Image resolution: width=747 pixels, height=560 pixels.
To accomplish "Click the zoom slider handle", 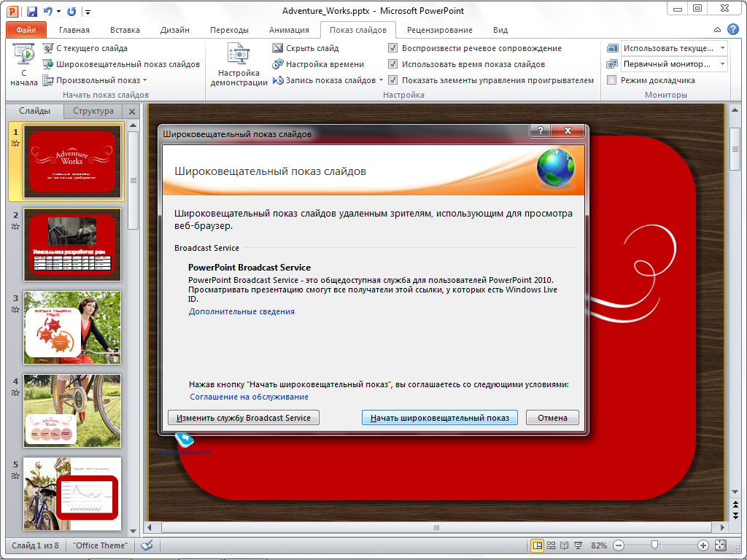I will tap(654, 545).
